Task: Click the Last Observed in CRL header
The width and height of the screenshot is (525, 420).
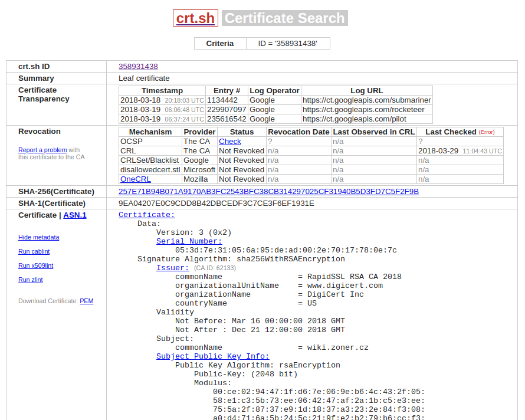Action: (374, 132)
